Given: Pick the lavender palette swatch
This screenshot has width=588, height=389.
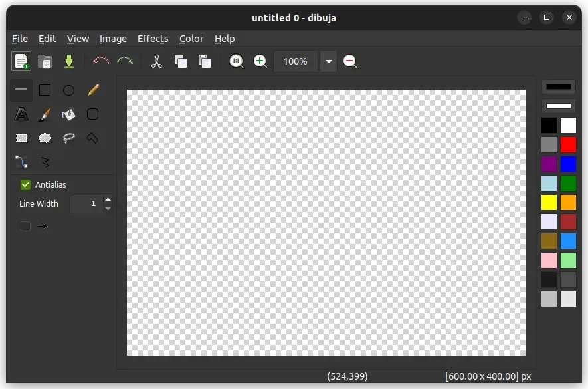Looking at the screenshot, I should (x=549, y=222).
